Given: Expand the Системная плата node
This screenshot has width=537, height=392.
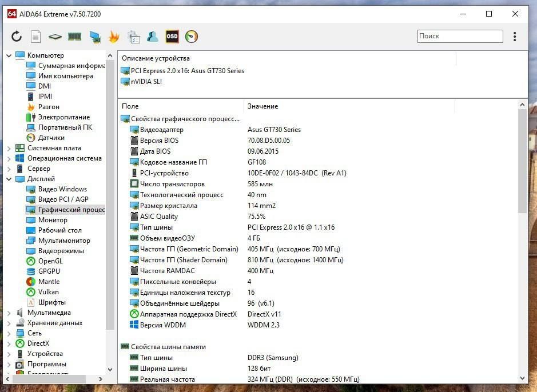Looking at the screenshot, I should 9,148.
